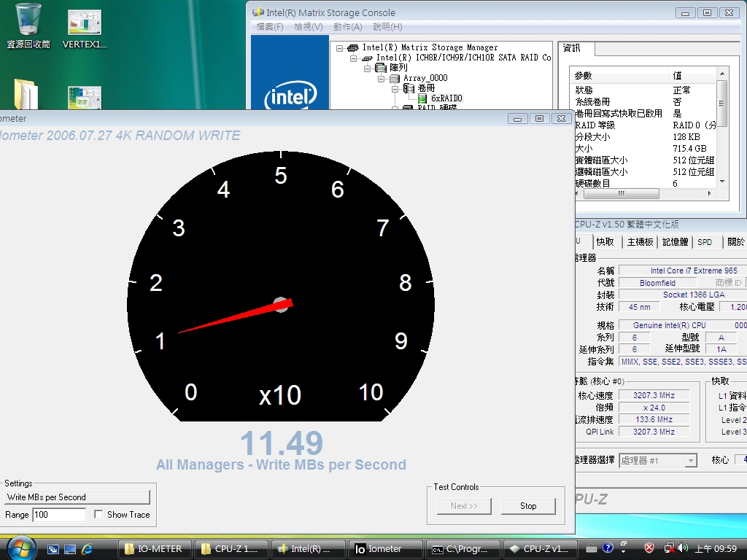
Task: Open the 檔案(F) menu
Action: tap(270, 27)
